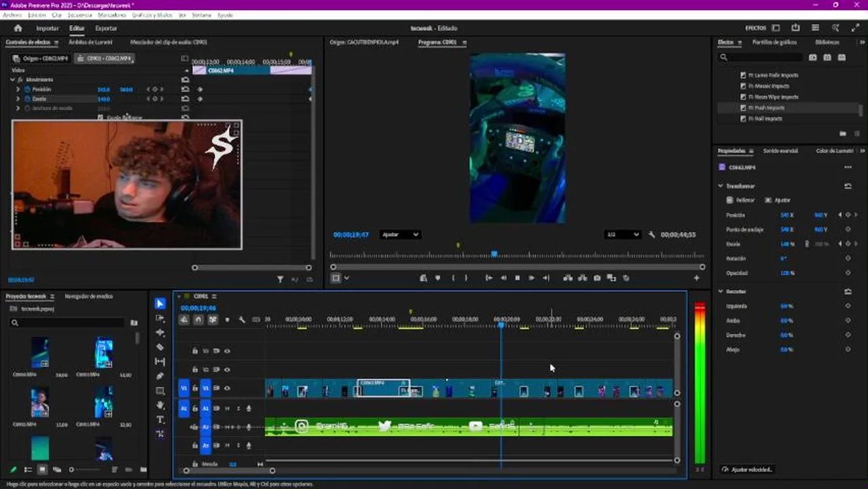The width and height of the screenshot is (868, 489).
Task: Open the workspaces layout icon
Action: tap(776, 28)
